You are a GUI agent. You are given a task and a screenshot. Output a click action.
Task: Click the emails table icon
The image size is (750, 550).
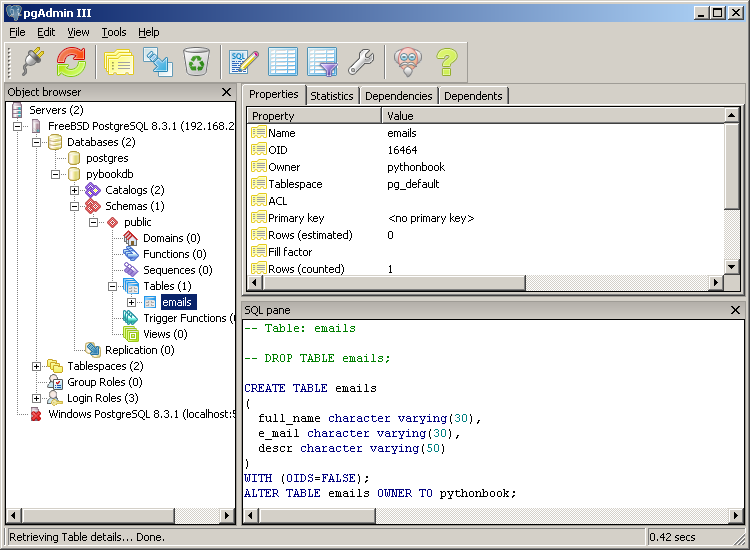[150, 302]
